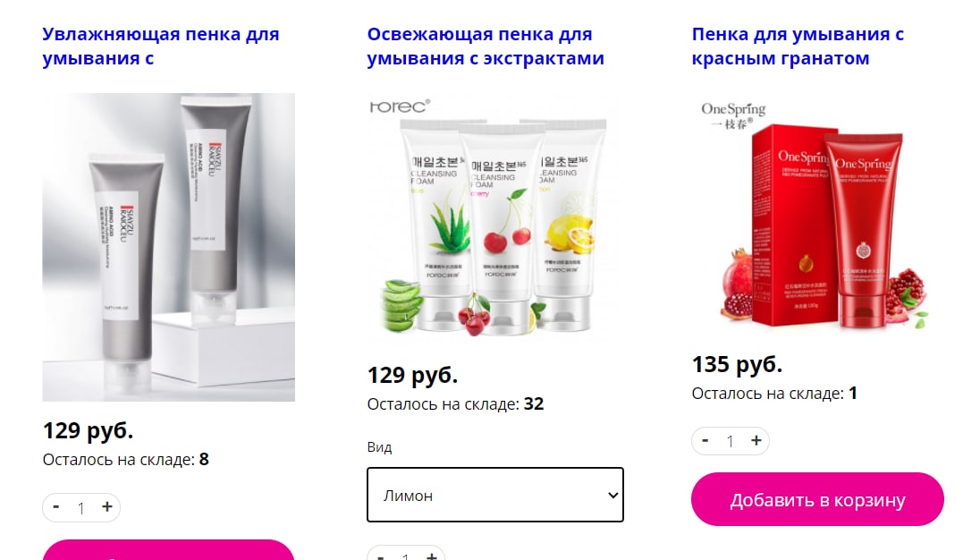Open the Пенка для умывания с красным гранатом link

798,47
